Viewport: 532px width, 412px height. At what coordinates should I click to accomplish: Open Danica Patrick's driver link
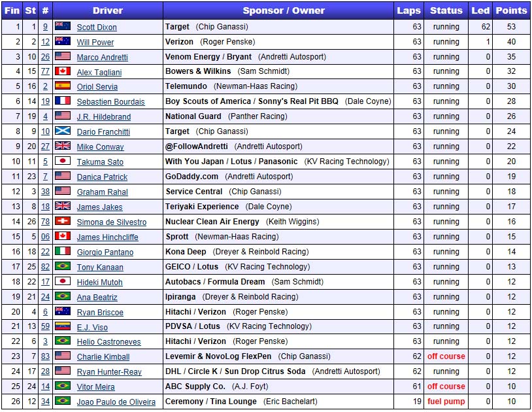coord(102,177)
